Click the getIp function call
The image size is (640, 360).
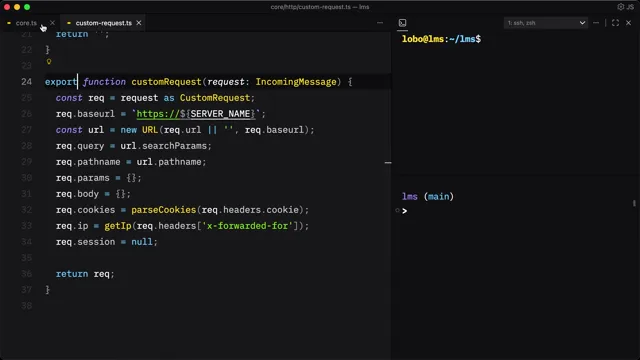118,226
